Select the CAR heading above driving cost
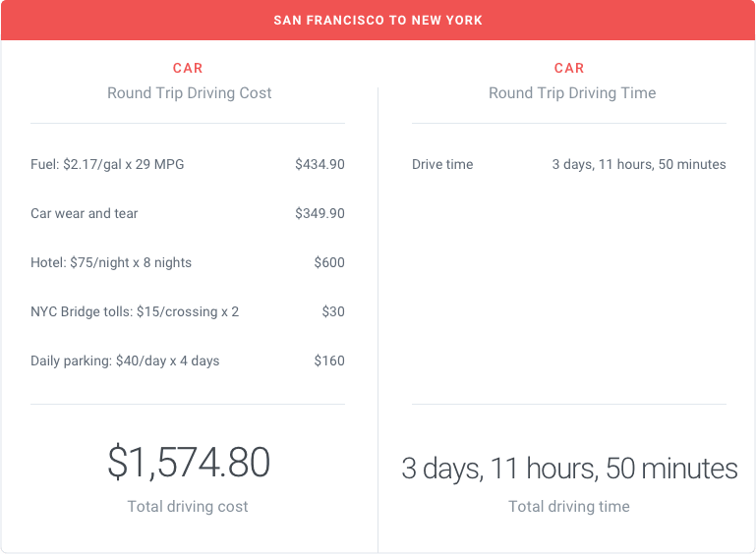The width and height of the screenshot is (756, 554). coord(188,68)
